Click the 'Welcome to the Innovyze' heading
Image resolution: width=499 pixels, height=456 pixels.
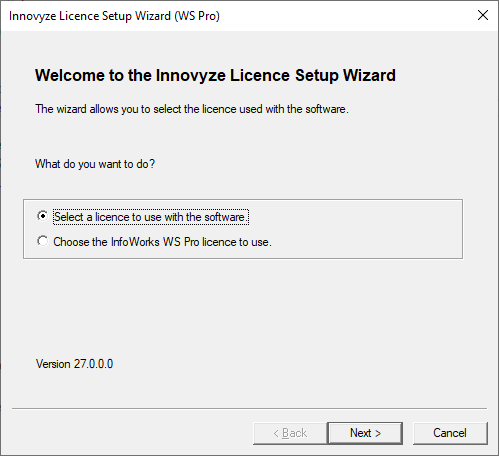tap(215, 75)
